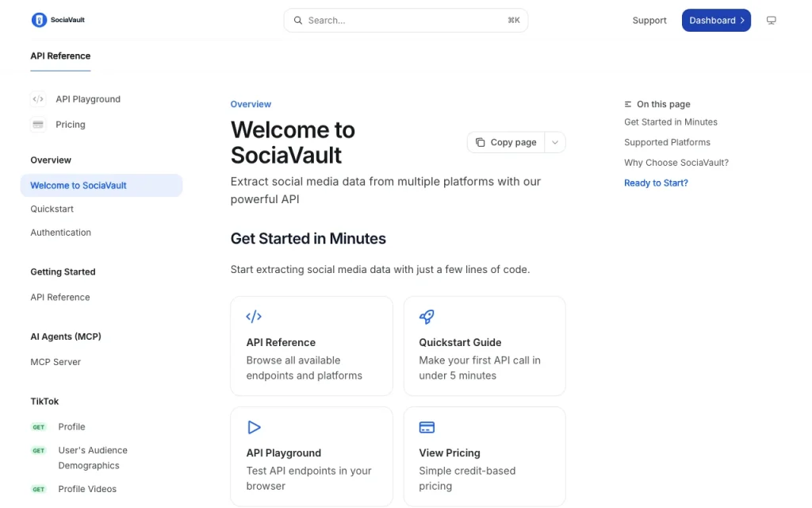Click the ⌘K shortcut hint in search
812x508 pixels.
[x=514, y=20]
